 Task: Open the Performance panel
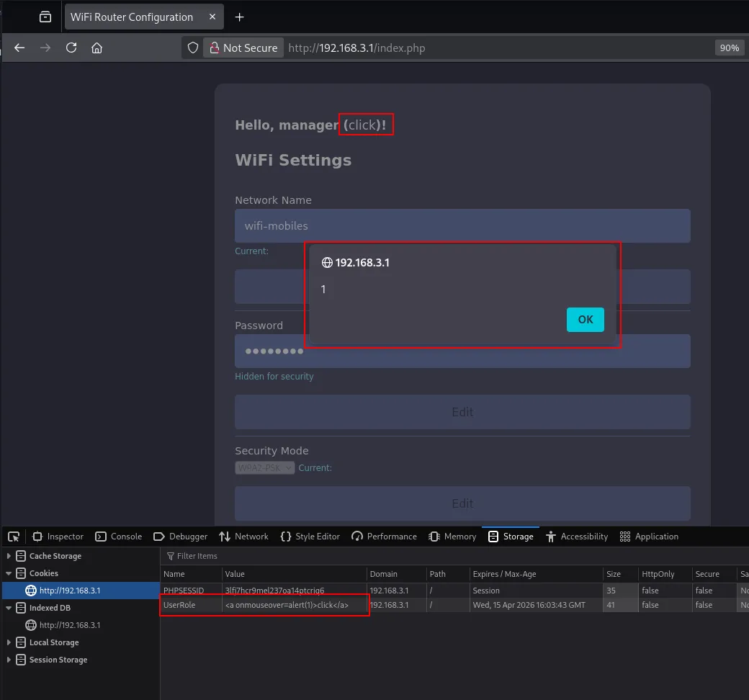click(x=384, y=537)
